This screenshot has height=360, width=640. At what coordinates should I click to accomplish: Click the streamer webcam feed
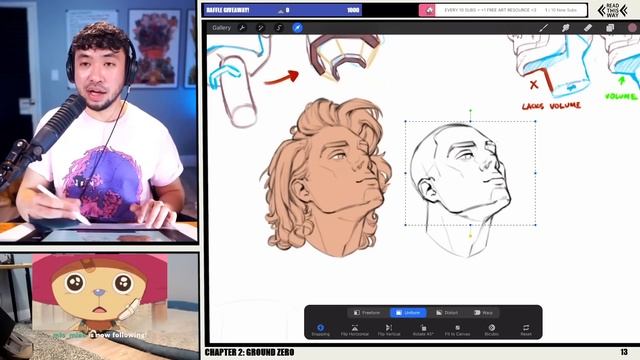tap(98, 122)
